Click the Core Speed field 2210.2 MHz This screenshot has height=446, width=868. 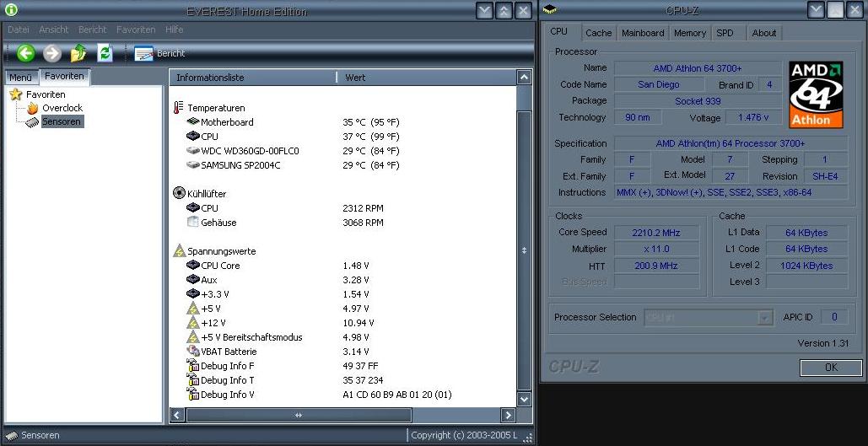pyautogui.click(x=656, y=233)
